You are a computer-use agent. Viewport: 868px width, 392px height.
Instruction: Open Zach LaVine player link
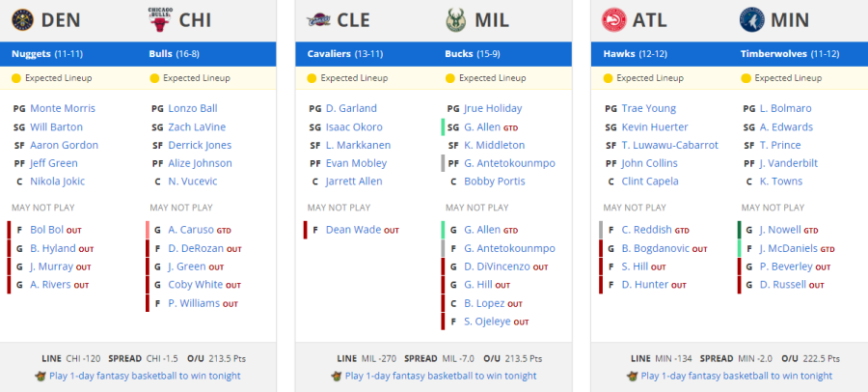point(197,127)
